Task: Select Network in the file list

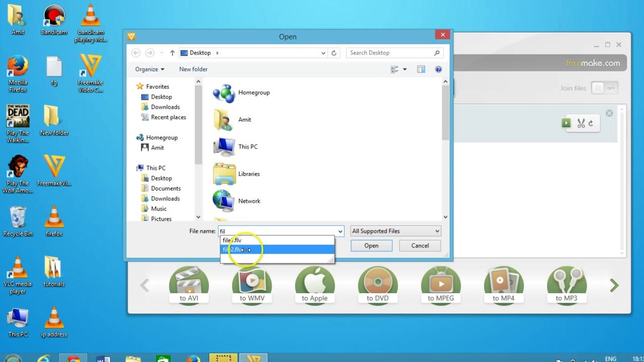Action: [x=236, y=201]
